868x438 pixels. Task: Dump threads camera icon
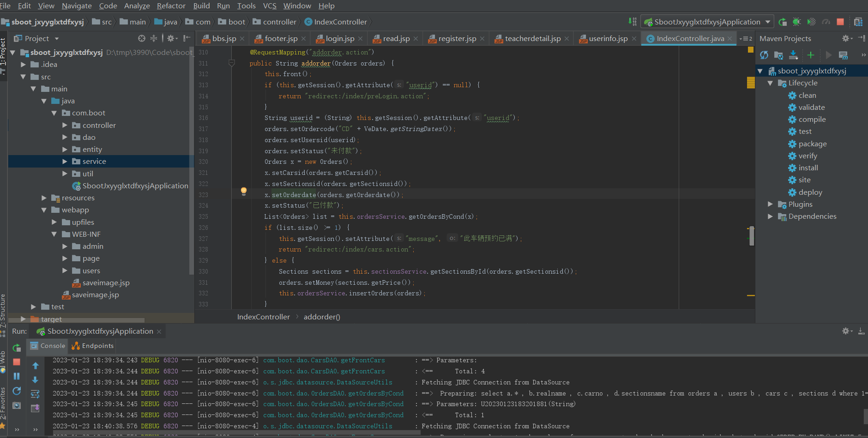pyautogui.click(x=17, y=405)
